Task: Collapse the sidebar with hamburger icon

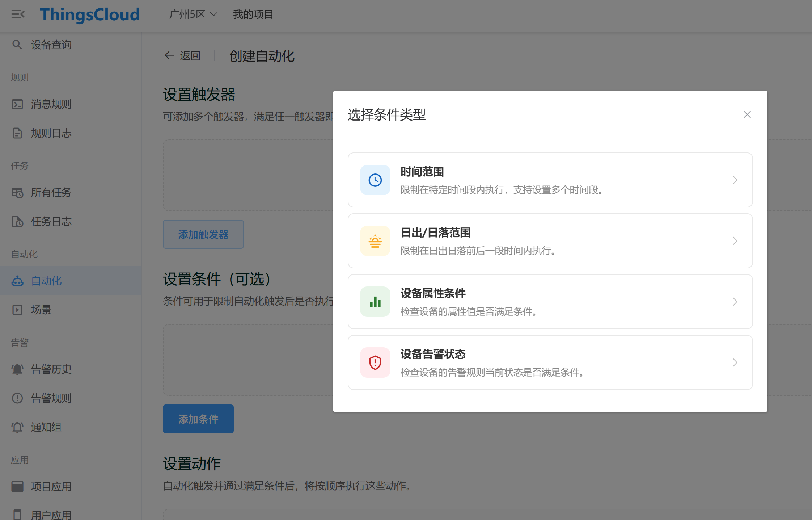Action: tap(18, 14)
